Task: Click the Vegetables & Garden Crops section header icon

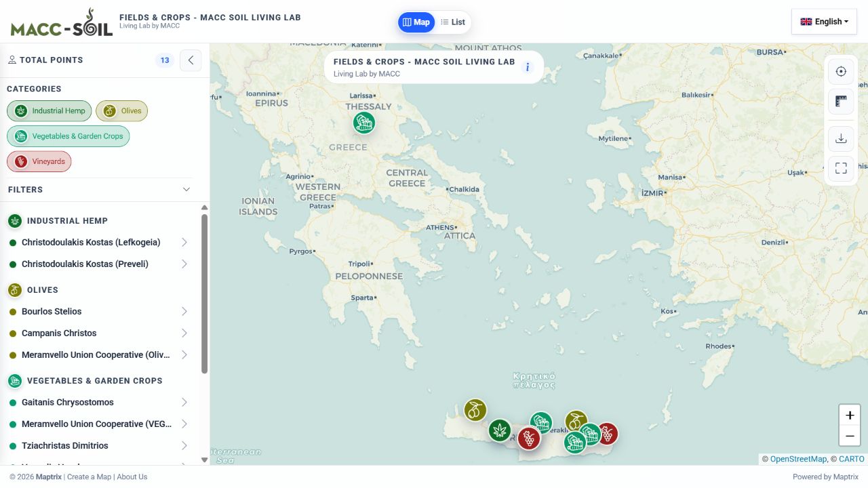Action: point(14,381)
